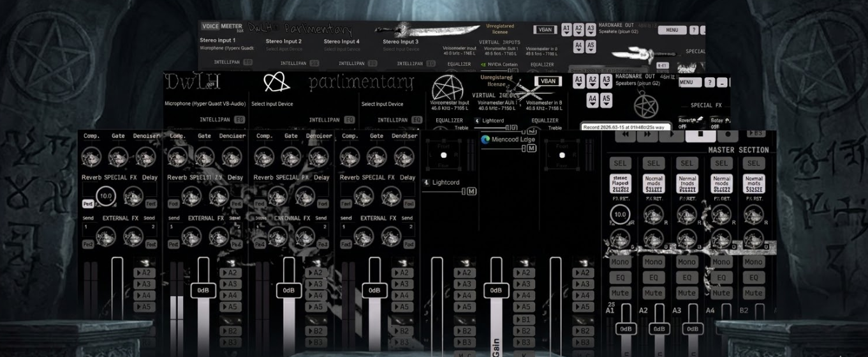Fast-forward the cassette recorder
Viewport: 868px width, 357px height.
648,135
